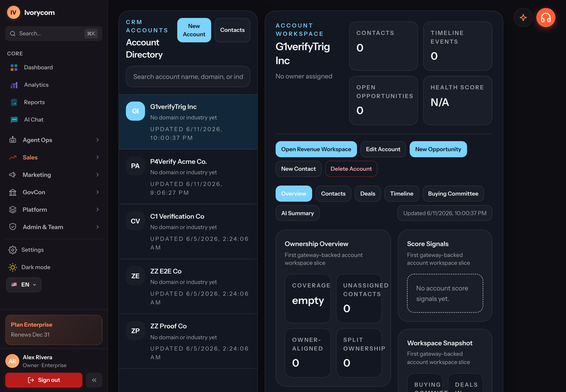The image size is (566, 392).
Task: Open the Buying Committee tab
Action: (x=453, y=194)
